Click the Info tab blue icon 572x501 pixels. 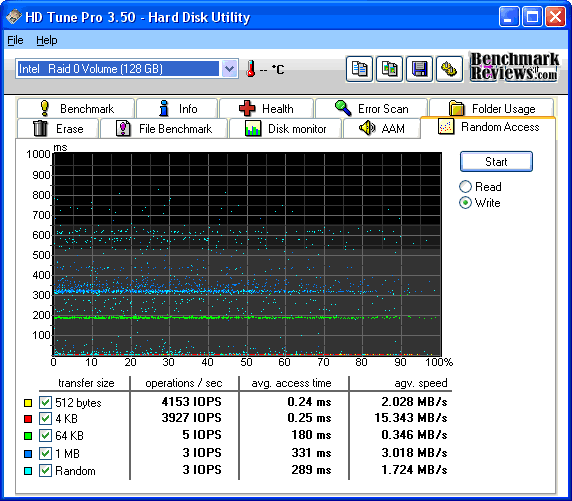tap(164, 108)
